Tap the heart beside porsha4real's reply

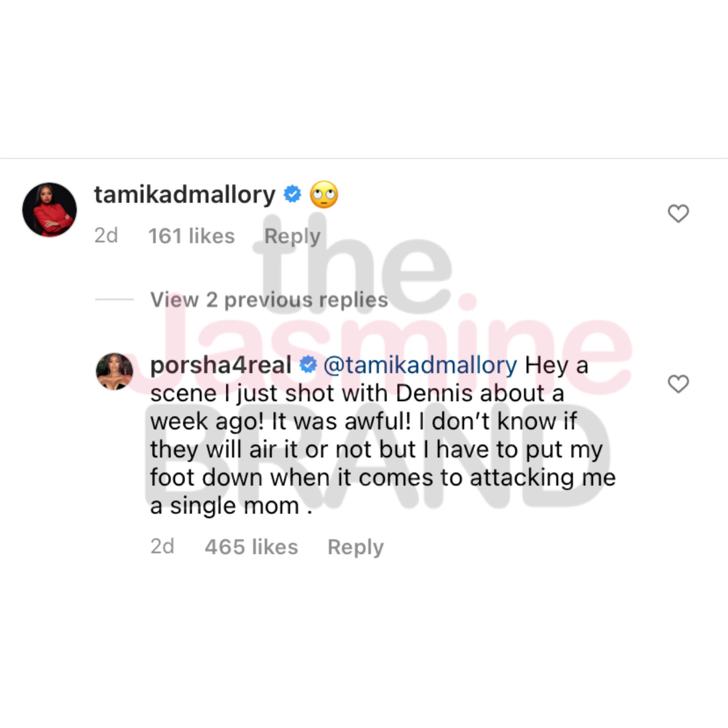click(x=678, y=384)
